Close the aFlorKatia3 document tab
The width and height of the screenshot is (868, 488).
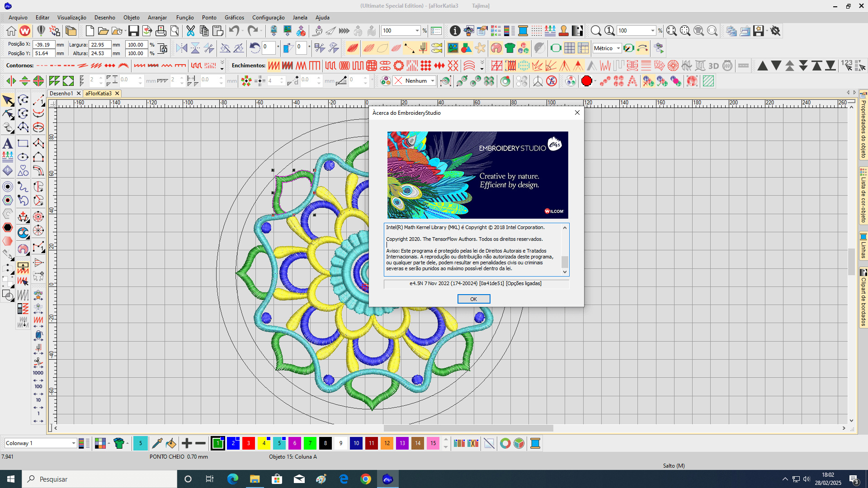117,93
